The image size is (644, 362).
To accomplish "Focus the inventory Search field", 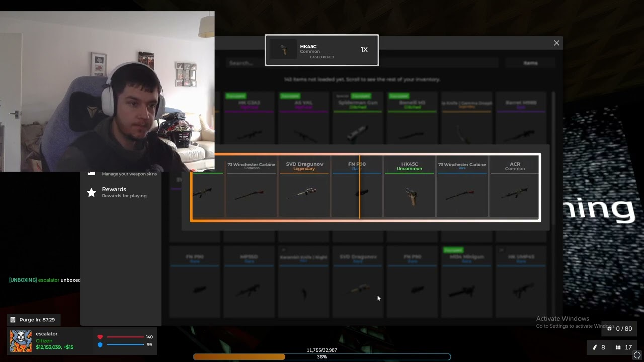I will tap(362, 63).
